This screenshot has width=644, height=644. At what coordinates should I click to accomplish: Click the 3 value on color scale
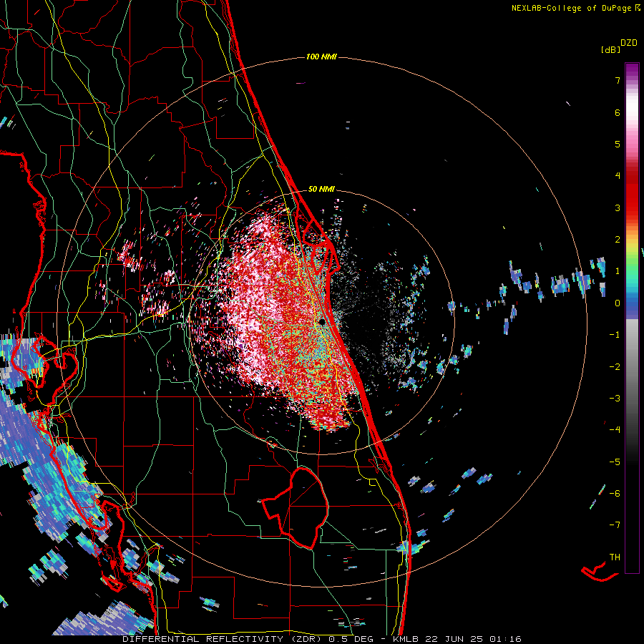tap(618, 208)
